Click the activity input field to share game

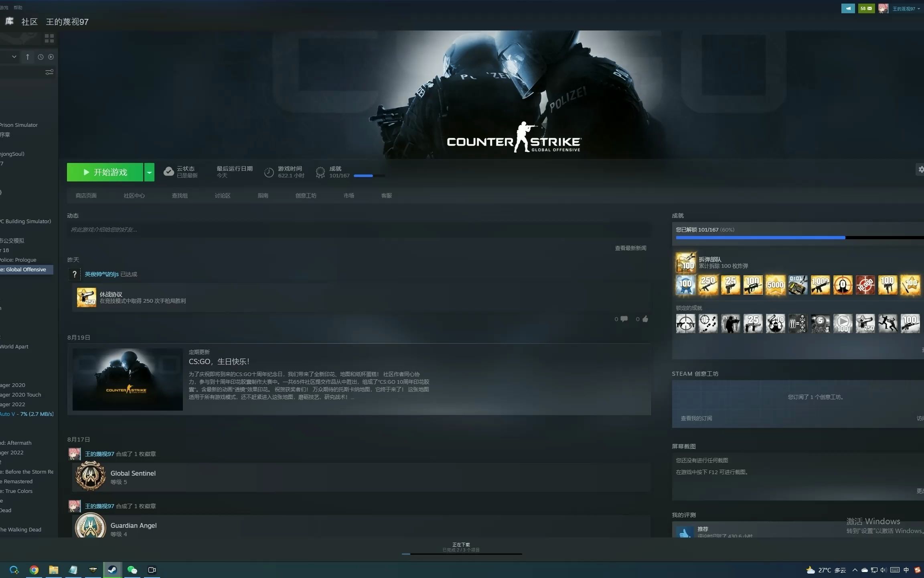(x=359, y=230)
